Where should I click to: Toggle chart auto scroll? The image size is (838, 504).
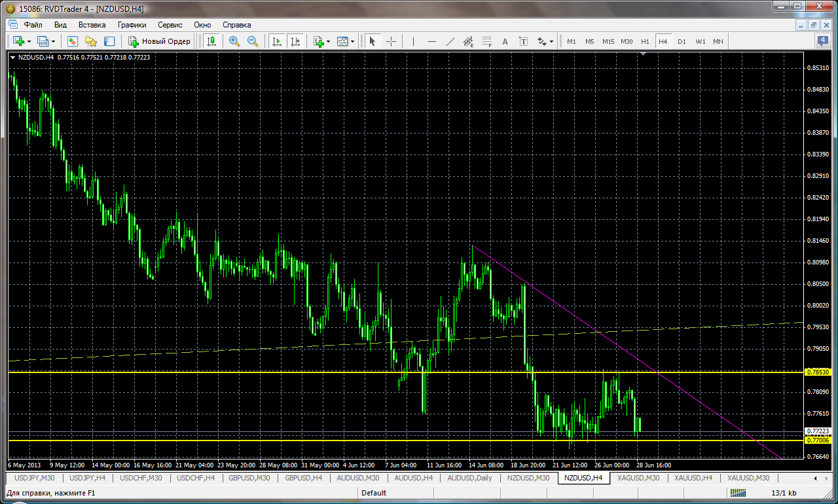277,41
